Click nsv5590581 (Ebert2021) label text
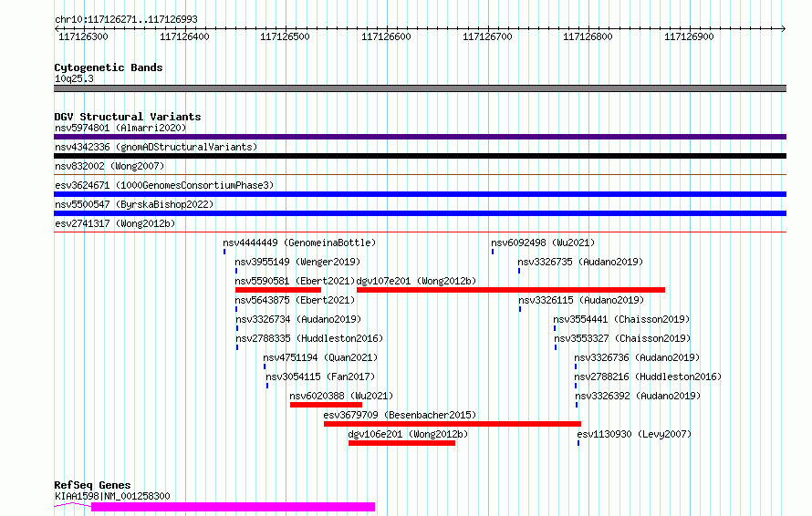 click(x=295, y=281)
